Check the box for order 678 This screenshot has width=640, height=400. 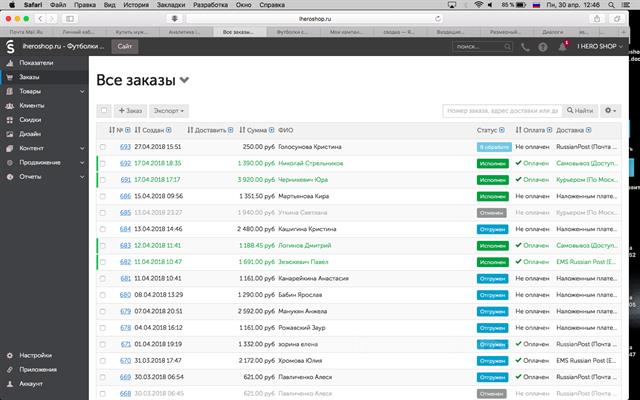(x=102, y=328)
